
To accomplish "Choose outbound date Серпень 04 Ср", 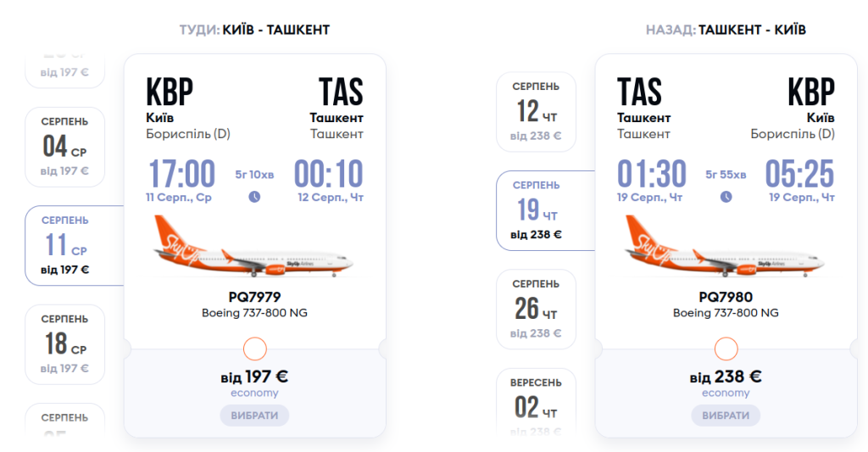I will point(64,146).
